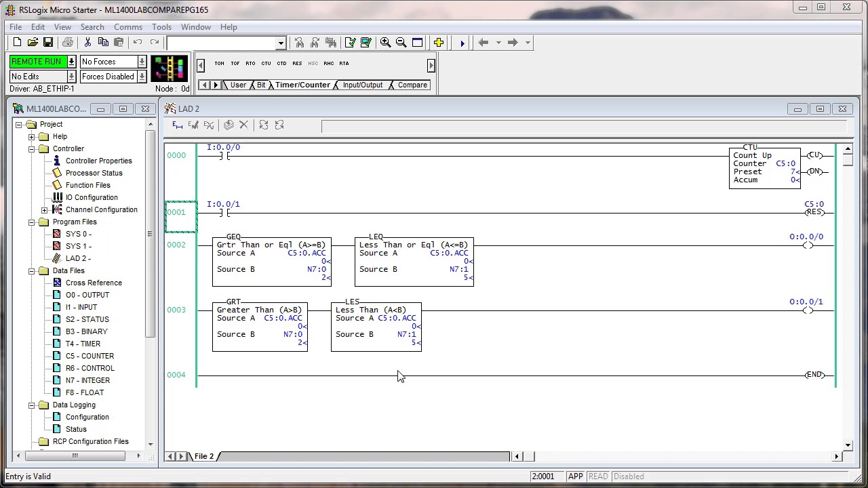Open the File menu

pos(16,27)
